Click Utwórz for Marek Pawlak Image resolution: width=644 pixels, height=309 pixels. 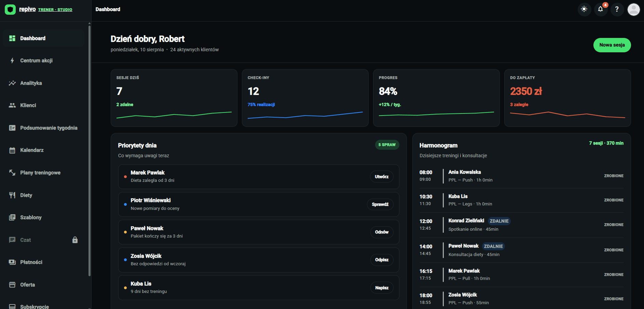click(382, 177)
